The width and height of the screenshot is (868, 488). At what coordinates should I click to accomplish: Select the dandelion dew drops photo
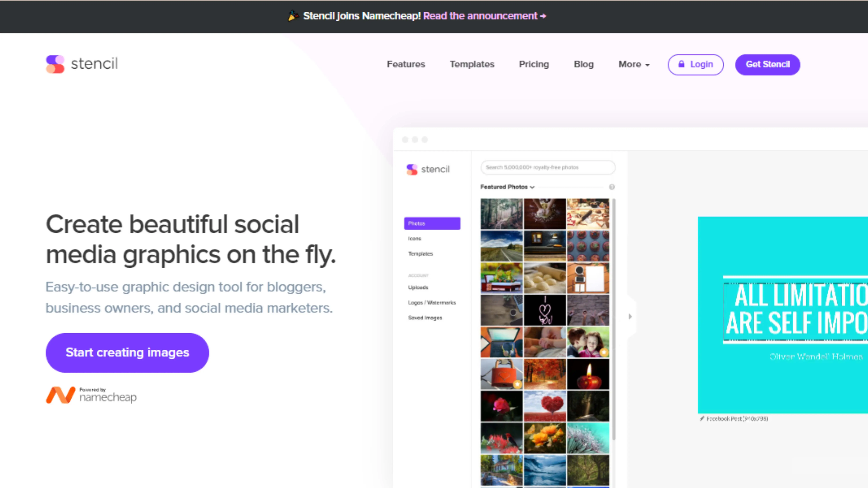point(588,438)
